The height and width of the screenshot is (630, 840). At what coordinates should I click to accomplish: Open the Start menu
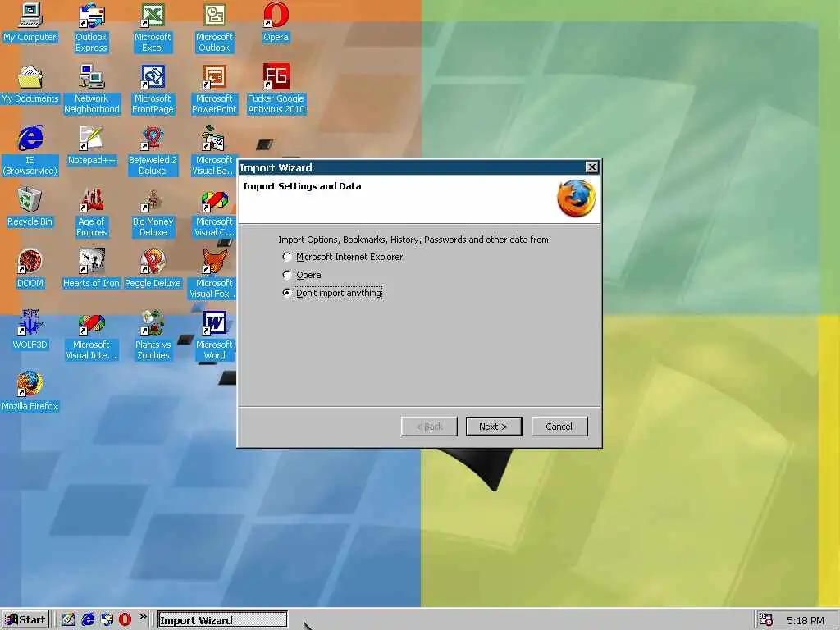[25, 620]
